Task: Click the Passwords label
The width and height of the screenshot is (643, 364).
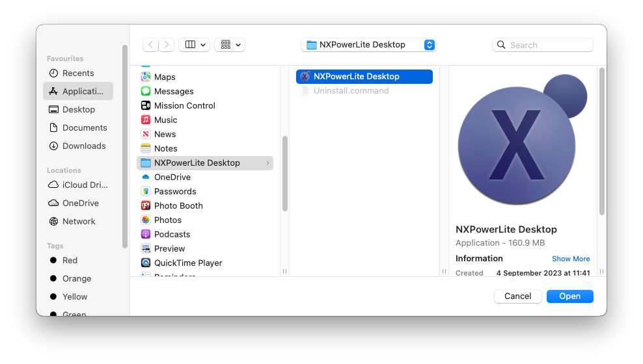Action: 175,192
